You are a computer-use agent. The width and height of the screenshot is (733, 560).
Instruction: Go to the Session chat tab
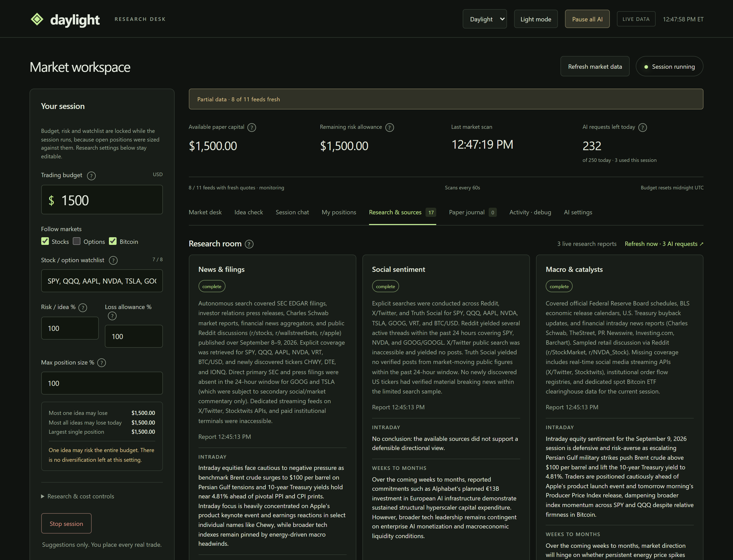tap(292, 212)
